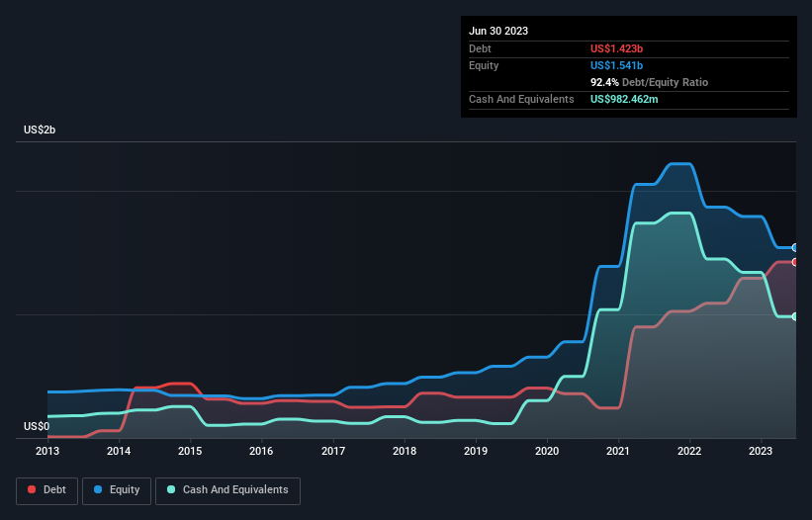This screenshot has width=812, height=520.
Task: Click the blue Equity endpoint marker
Action: pos(795,248)
